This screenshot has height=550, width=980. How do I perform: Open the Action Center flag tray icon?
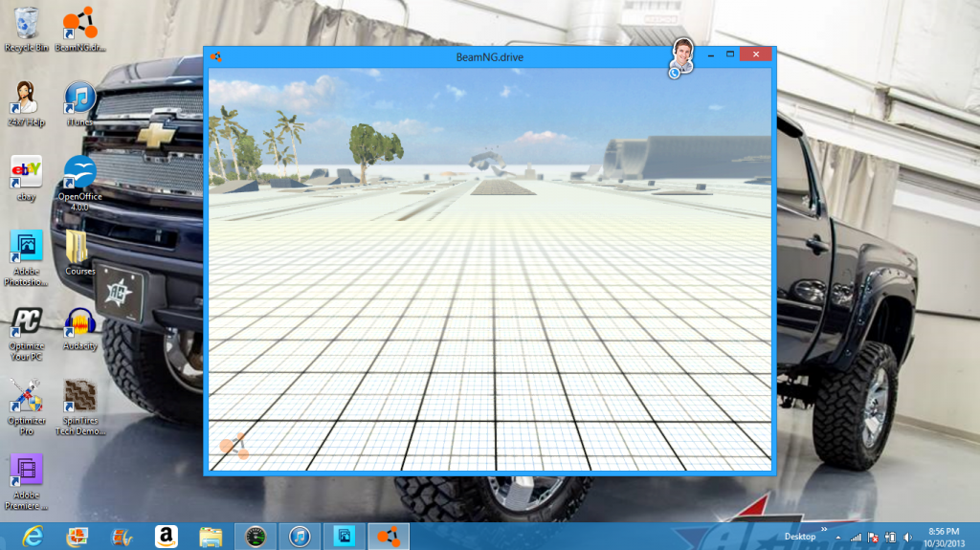click(873, 537)
